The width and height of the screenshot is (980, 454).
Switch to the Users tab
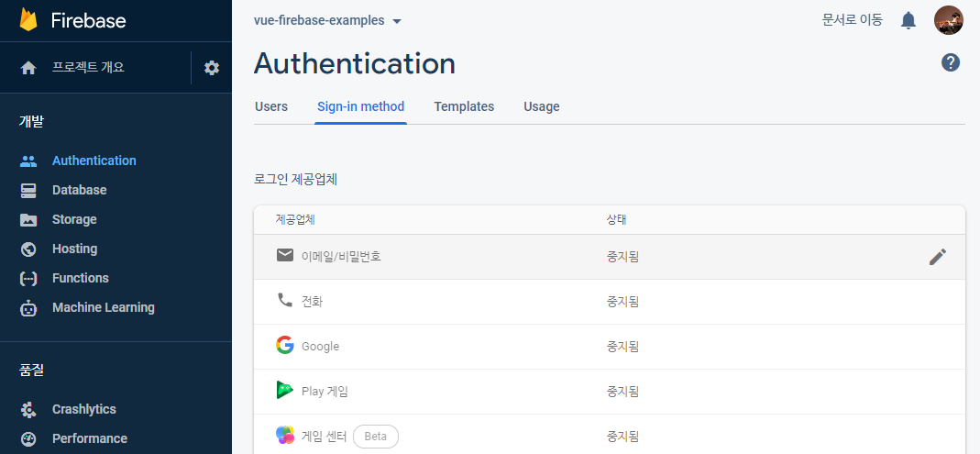pos(271,106)
